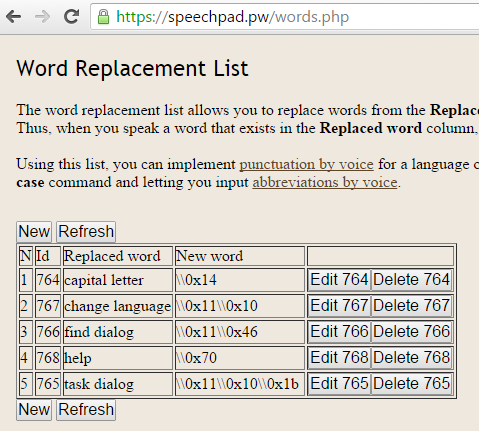Click the '\\0x11\\0x10\\0x1b' new word cell

pos(240,384)
